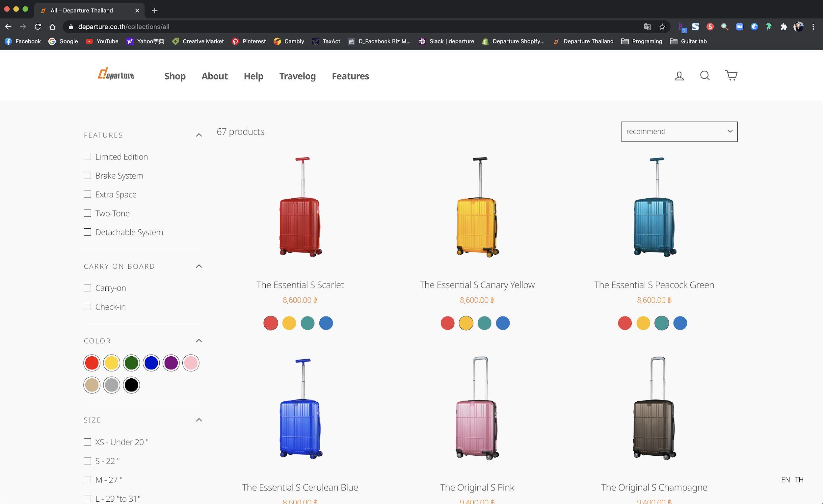Reload the page in browser

pos(38,27)
